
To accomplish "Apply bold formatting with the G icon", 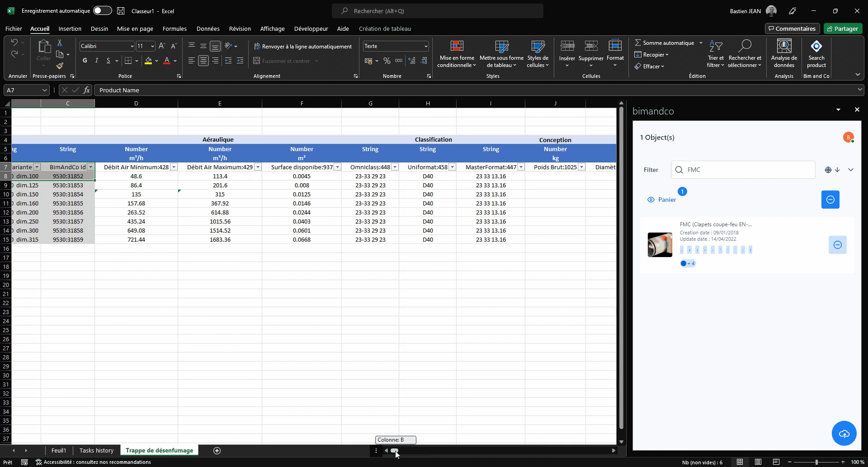I will pos(84,60).
